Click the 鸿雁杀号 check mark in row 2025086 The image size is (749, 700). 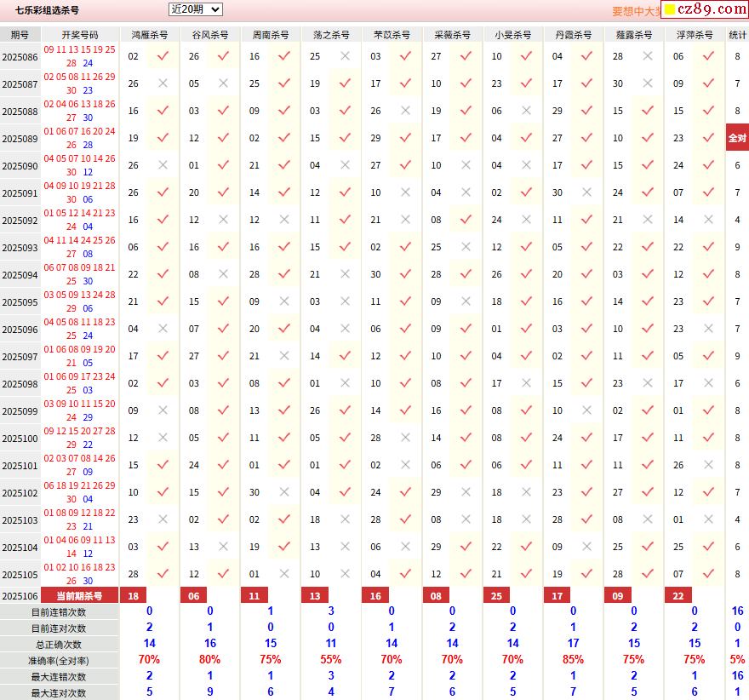coord(163,56)
